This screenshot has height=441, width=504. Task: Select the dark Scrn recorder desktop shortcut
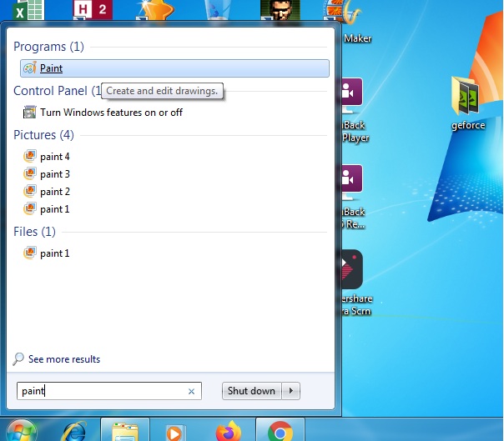click(x=355, y=283)
